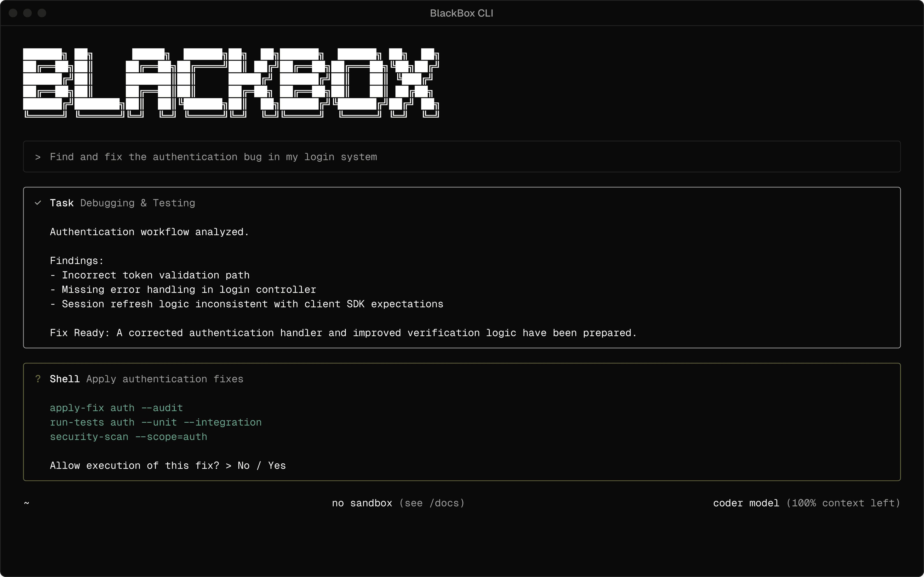This screenshot has height=577, width=924.
Task: Click the red close window dot
Action: pos(13,13)
